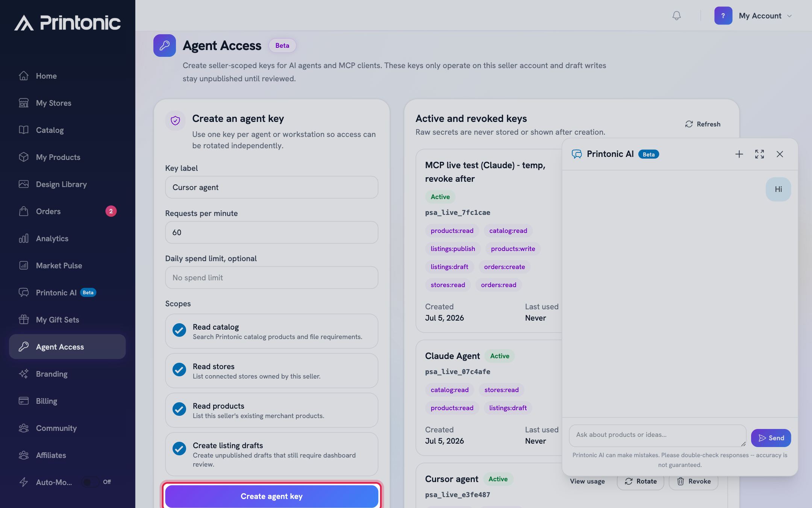Click the Requests per minute field
The width and height of the screenshot is (812, 508).
coord(271,232)
